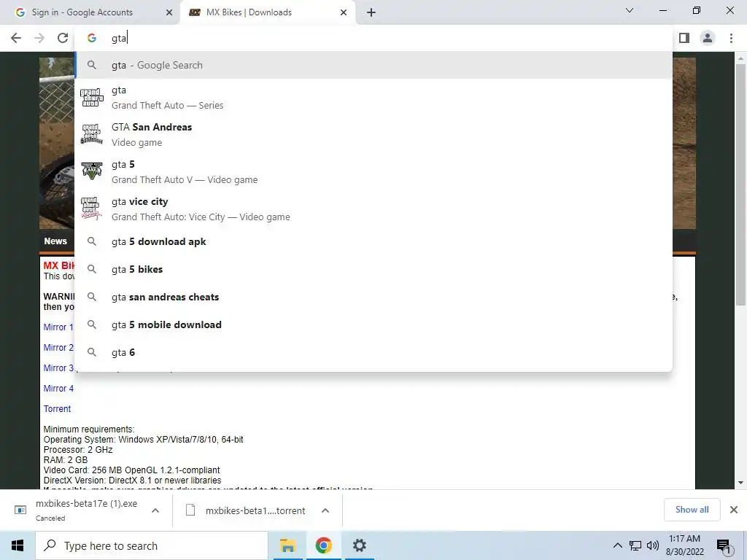Click the page vertical scrollbar

click(x=740, y=184)
